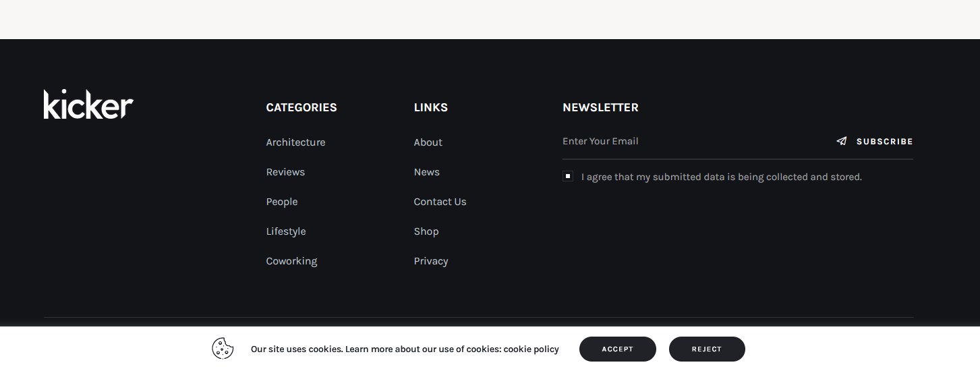Open the Contact Us link
The width and height of the screenshot is (980, 371).
tap(440, 202)
